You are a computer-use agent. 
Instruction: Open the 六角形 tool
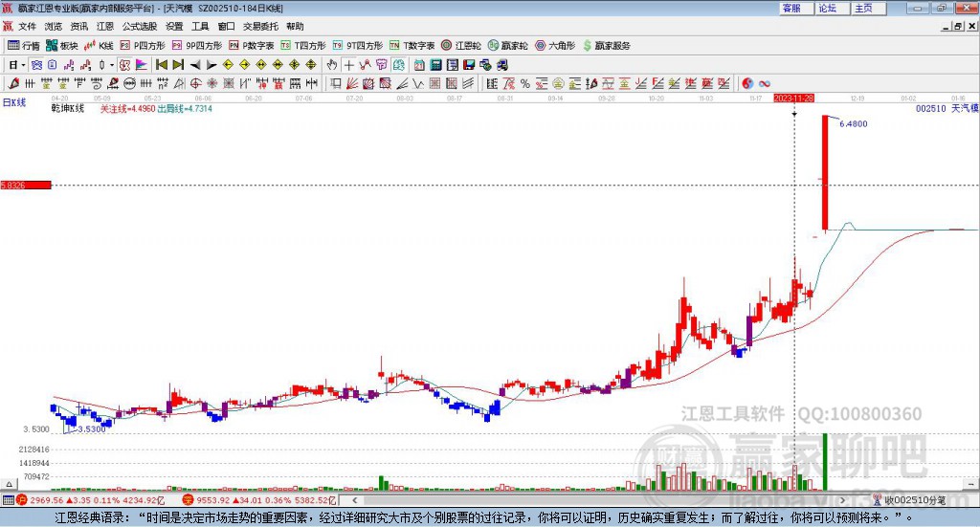coord(555,46)
